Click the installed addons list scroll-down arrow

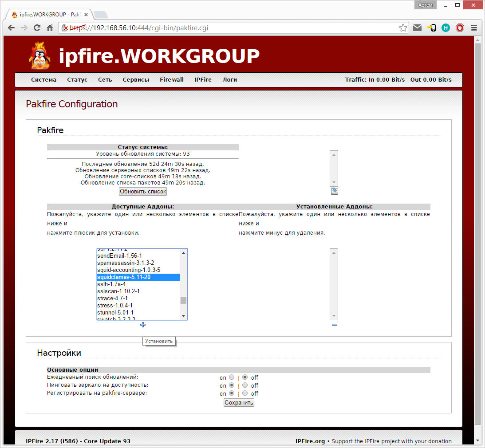334,316
